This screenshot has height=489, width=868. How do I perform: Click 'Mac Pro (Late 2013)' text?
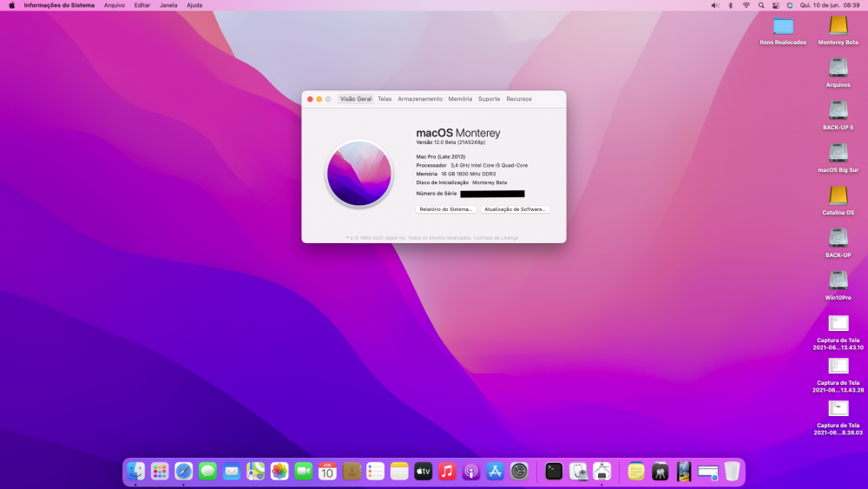tap(441, 156)
